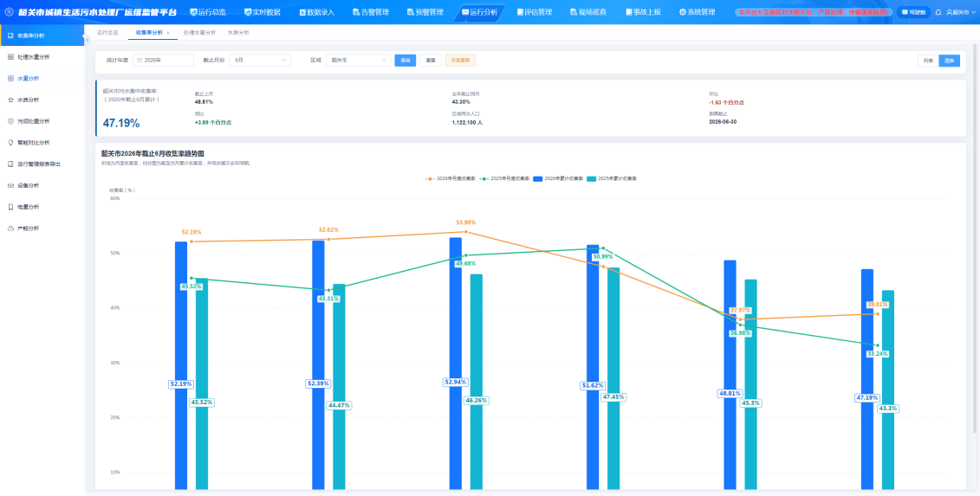This screenshot has height=496, width=980.
Task: Click the 47.45% teal bar label
Action: tap(613, 396)
